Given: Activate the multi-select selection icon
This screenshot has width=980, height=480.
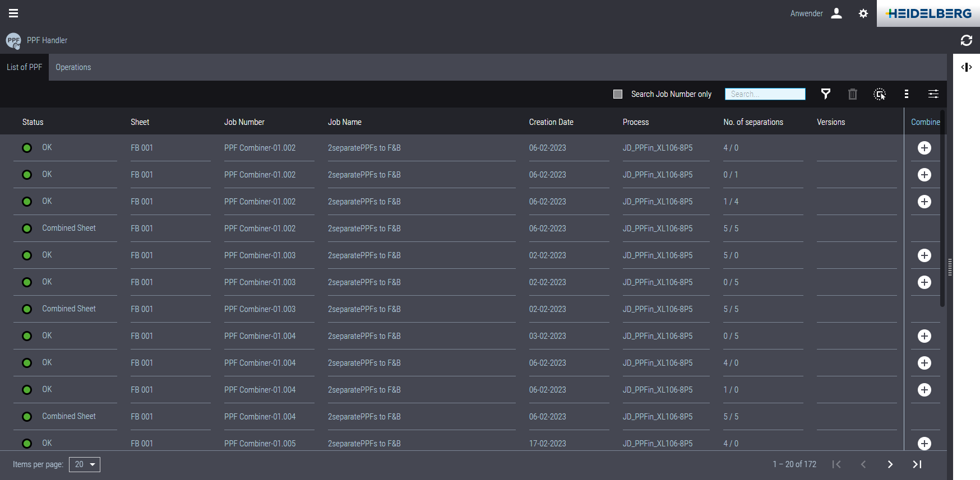Looking at the screenshot, I should pos(880,94).
